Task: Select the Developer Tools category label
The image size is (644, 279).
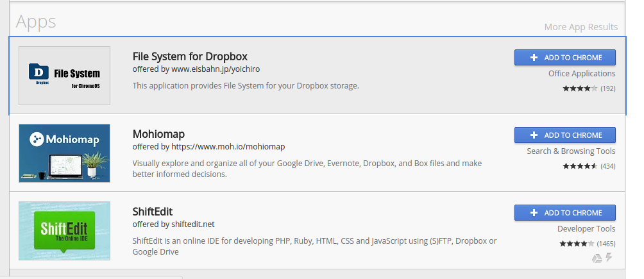Action: (586, 229)
